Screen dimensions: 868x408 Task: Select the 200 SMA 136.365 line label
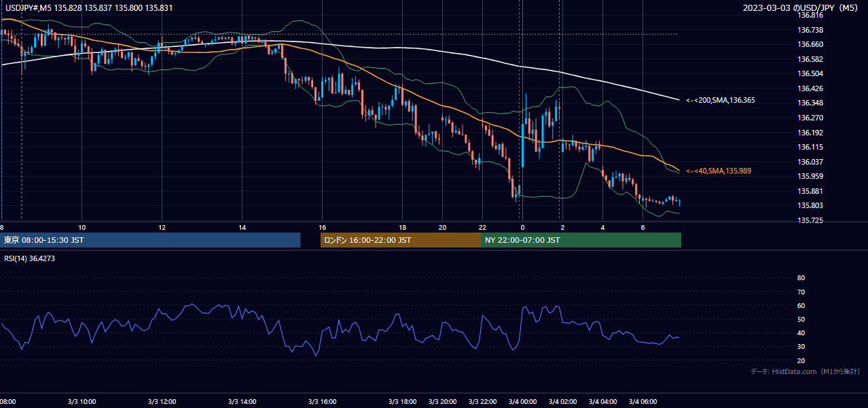tap(720, 100)
